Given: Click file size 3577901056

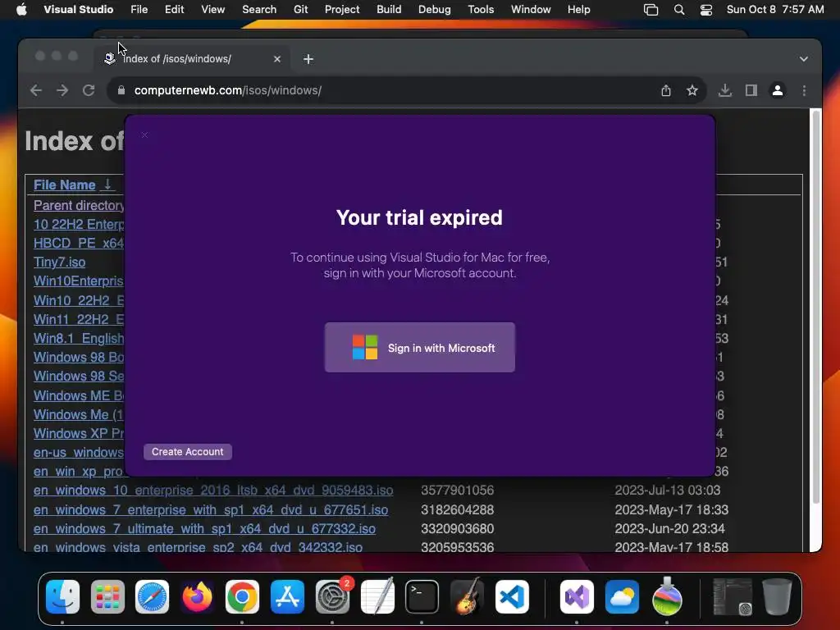Looking at the screenshot, I should click(x=457, y=491).
